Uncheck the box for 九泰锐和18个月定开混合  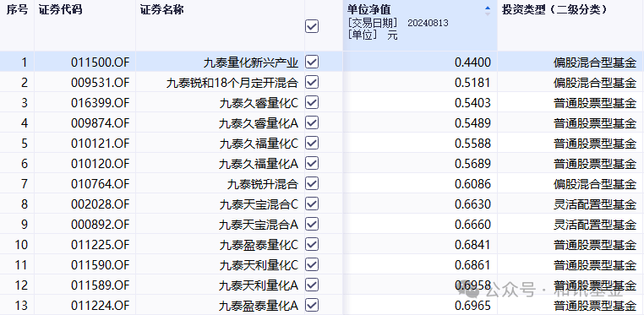312,83
